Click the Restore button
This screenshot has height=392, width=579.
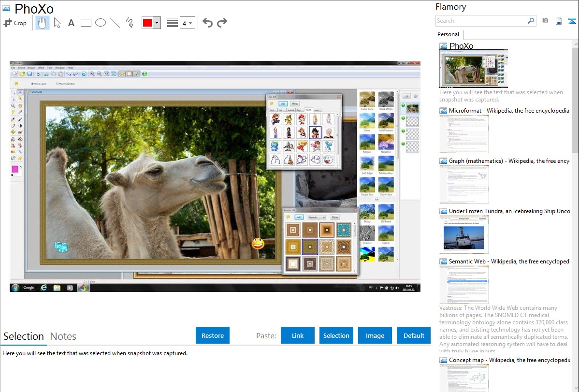(213, 335)
